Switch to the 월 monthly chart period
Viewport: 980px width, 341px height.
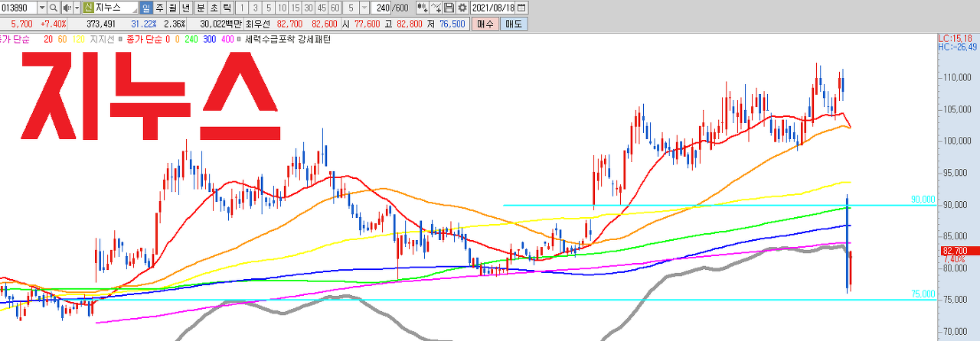click(172, 8)
